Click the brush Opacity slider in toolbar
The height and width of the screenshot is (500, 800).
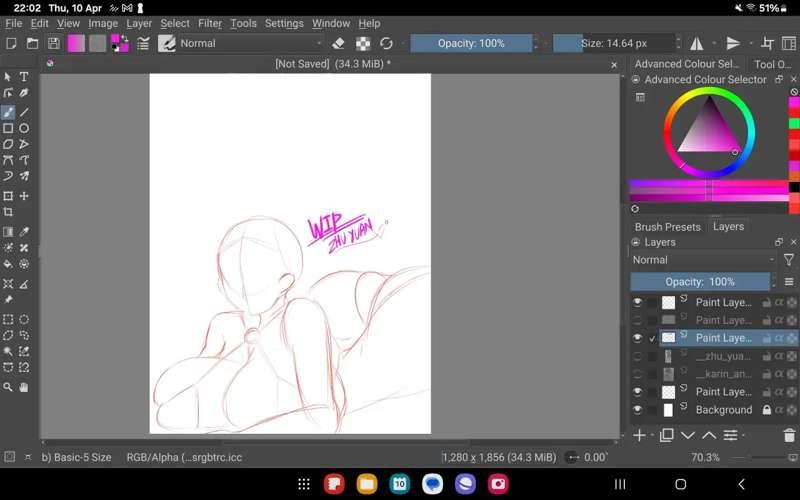pyautogui.click(x=471, y=43)
